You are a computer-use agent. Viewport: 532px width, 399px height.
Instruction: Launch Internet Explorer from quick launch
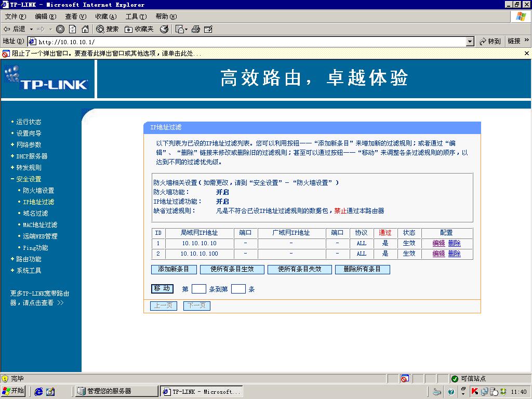pyautogui.click(x=38, y=392)
